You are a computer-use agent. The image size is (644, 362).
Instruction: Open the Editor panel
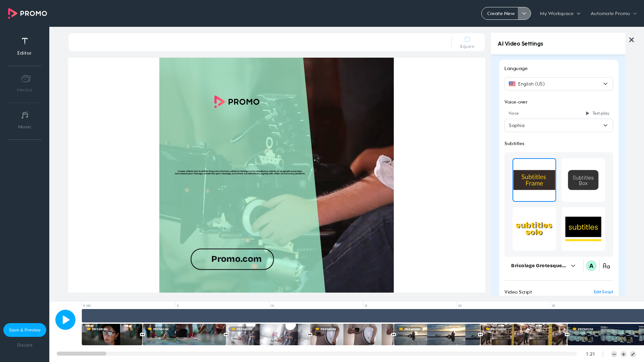[x=24, y=46]
